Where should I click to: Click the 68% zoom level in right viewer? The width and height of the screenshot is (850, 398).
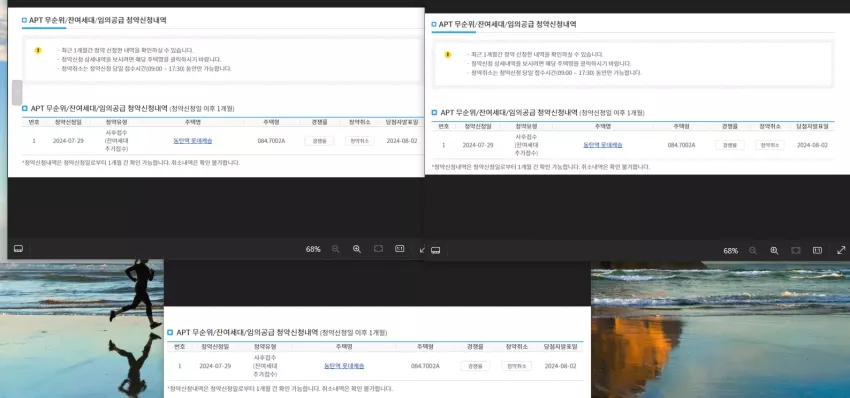[x=730, y=251]
